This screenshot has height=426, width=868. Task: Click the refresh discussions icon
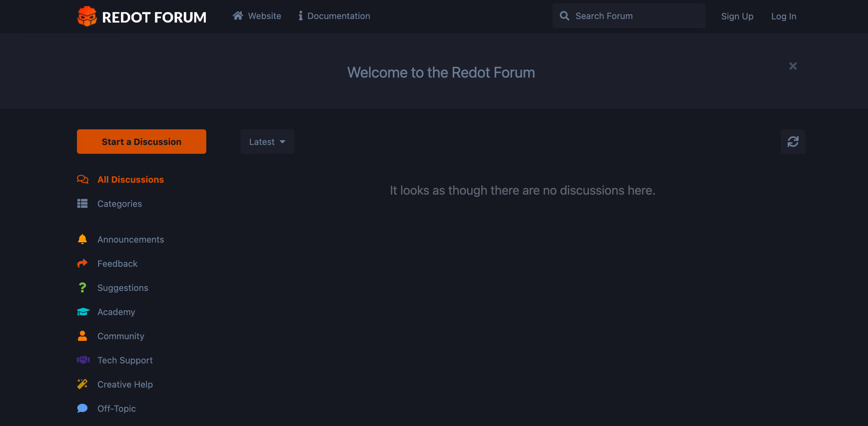[793, 142]
